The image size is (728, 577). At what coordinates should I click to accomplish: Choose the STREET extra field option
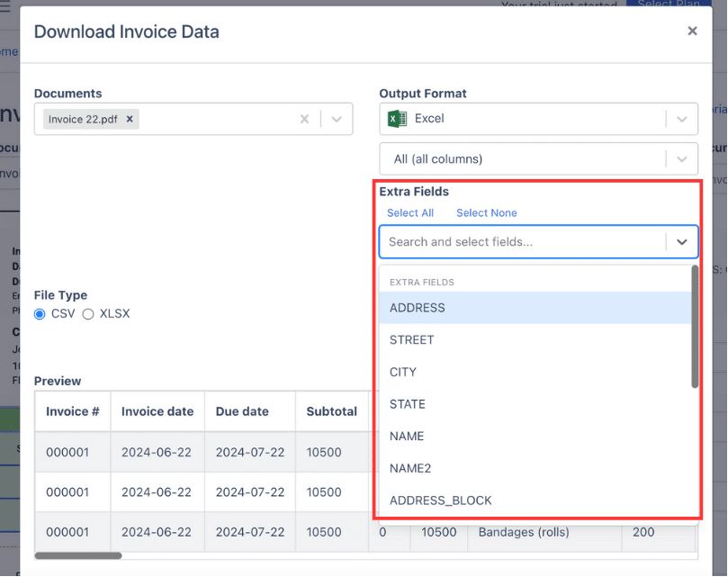[535, 339]
